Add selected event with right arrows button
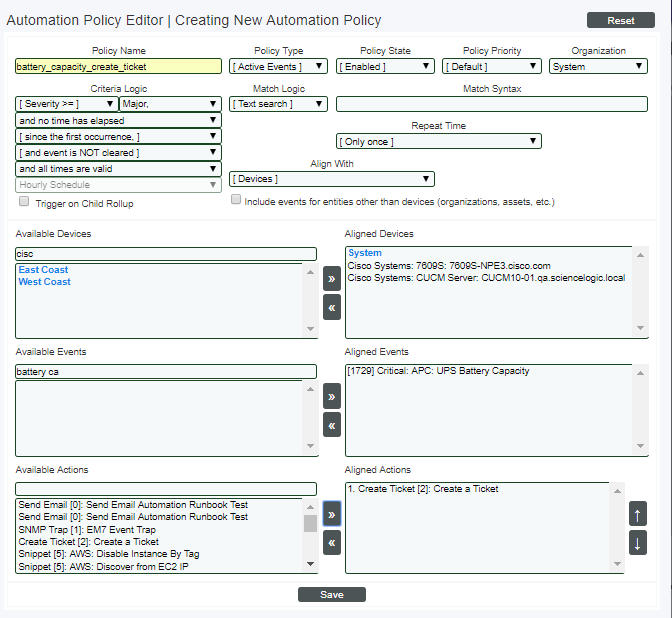The height and width of the screenshot is (618, 672). click(332, 395)
